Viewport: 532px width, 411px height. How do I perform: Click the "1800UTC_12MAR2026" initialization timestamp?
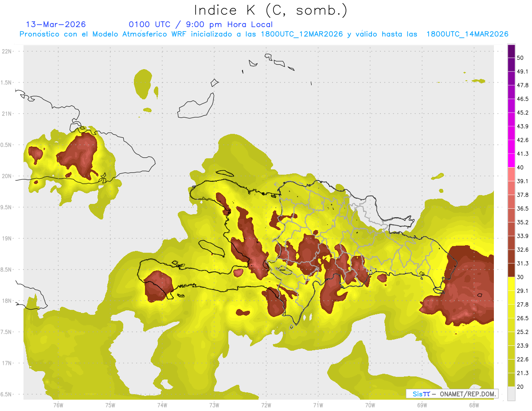[x=302, y=34]
